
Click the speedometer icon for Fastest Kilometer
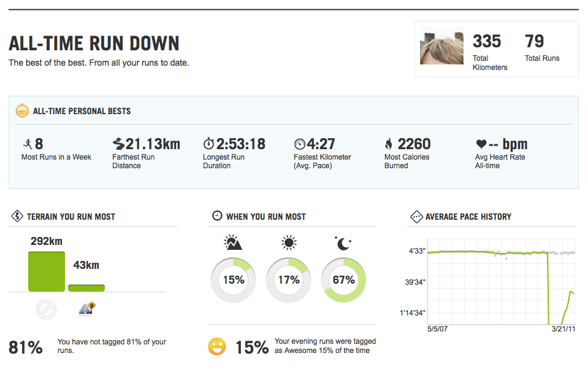click(x=299, y=144)
